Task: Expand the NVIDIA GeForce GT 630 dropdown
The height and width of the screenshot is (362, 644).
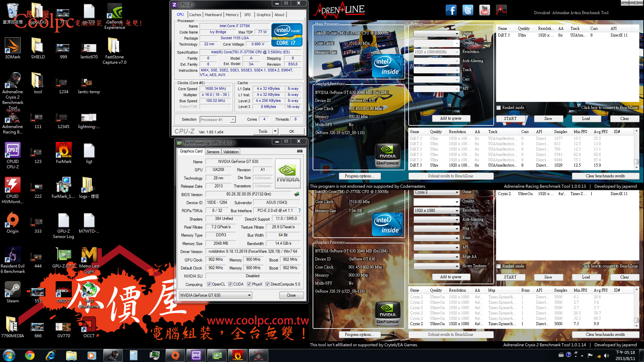Action: tap(249, 295)
